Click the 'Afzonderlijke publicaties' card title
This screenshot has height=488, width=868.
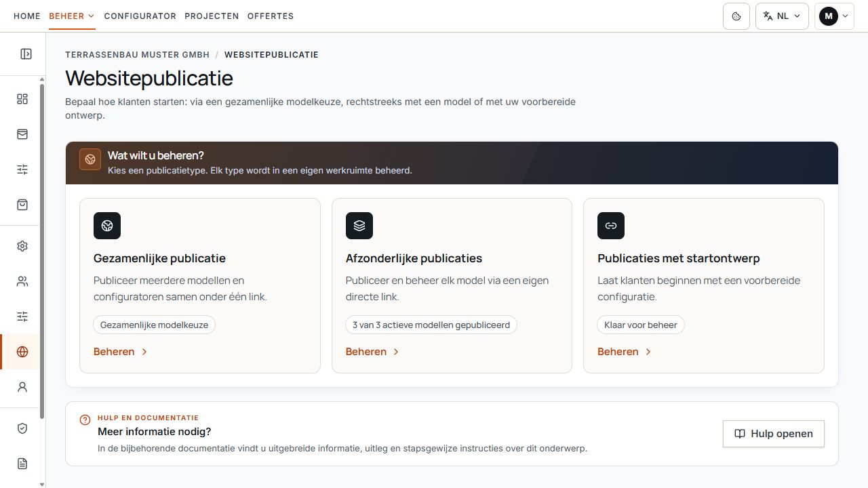(x=414, y=258)
